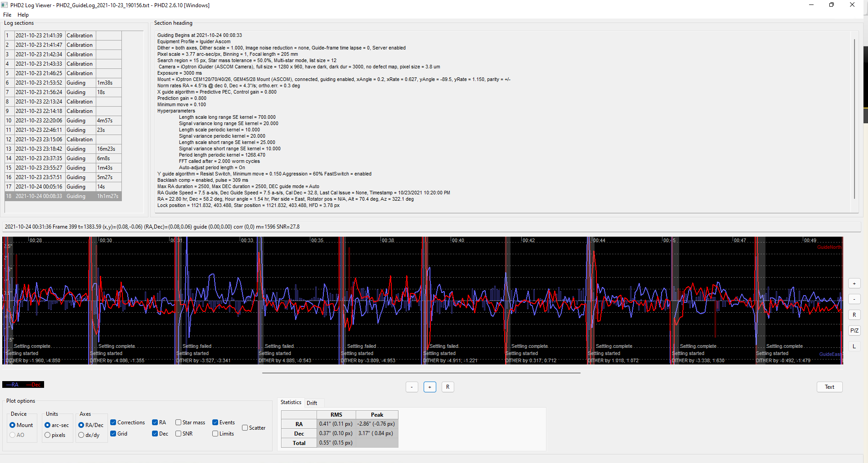
Task: Select log section 18 Guiding 1h1m27s
Action: point(63,196)
